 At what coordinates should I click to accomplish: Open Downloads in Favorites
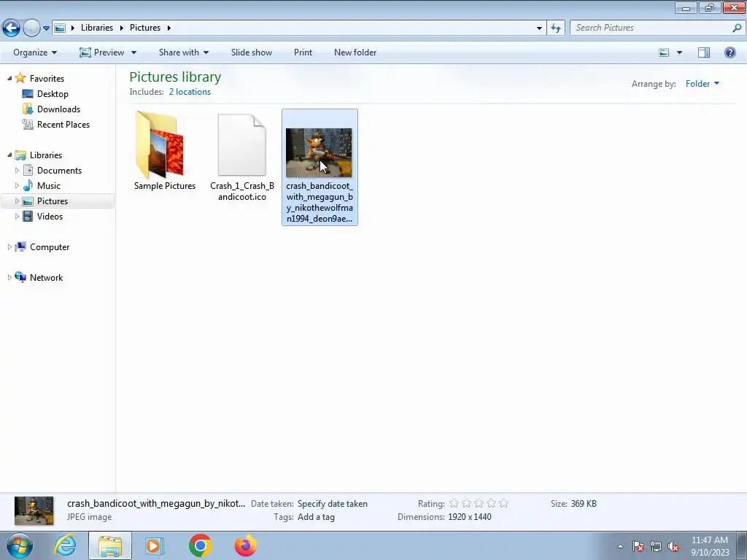(58, 109)
